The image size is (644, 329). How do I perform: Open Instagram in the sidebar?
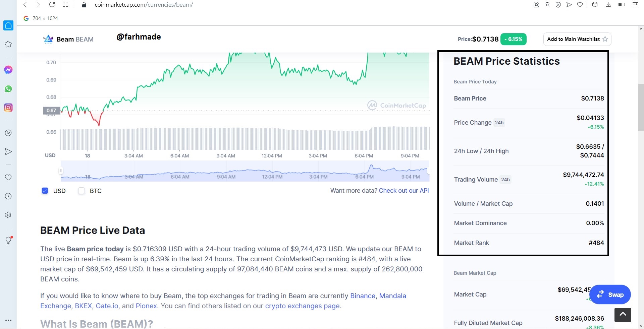click(8, 108)
